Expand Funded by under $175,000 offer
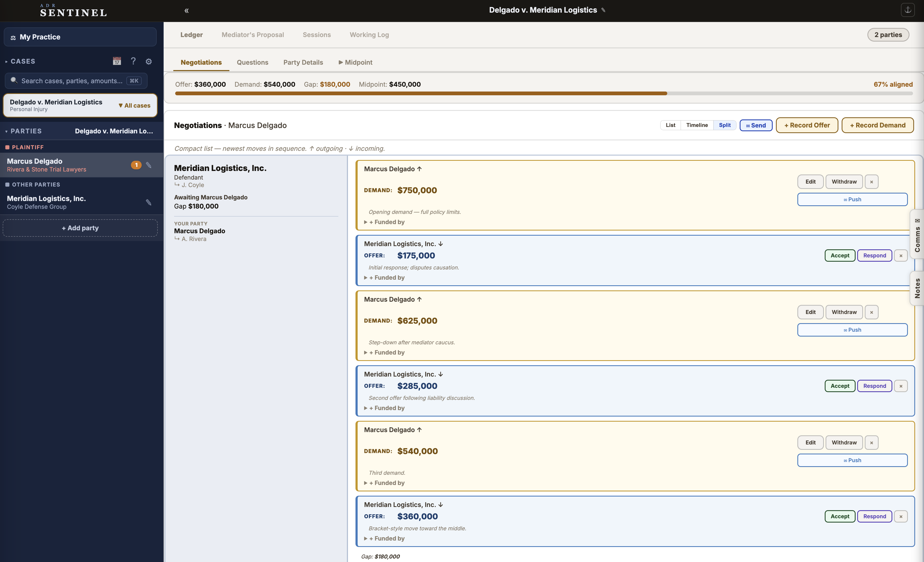 pyautogui.click(x=384, y=278)
